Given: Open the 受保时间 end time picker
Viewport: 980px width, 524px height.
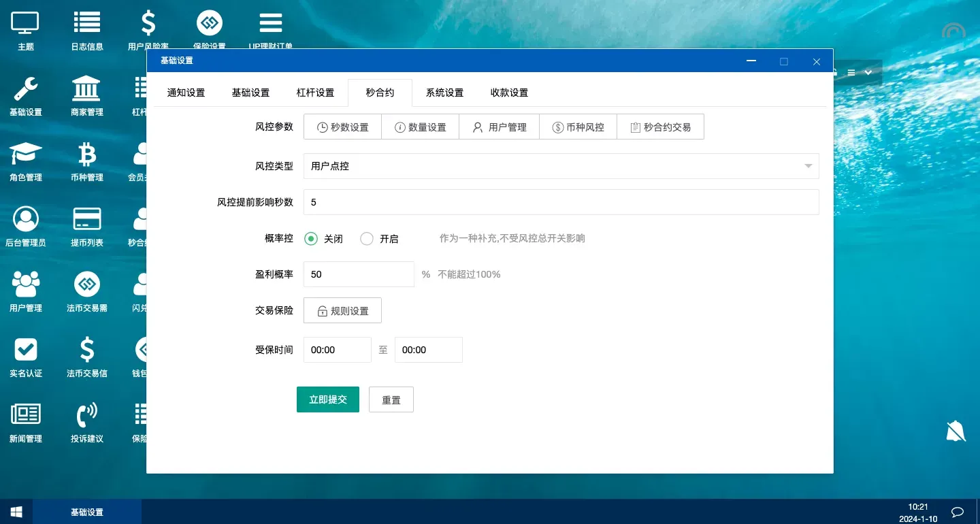Looking at the screenshot, I should pyautogui.click(x=428, y=350).
